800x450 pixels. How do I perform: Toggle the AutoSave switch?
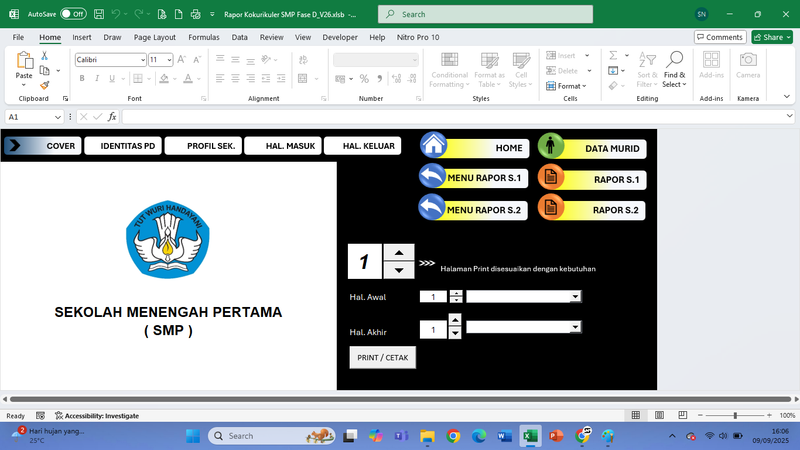coord(72,15)
